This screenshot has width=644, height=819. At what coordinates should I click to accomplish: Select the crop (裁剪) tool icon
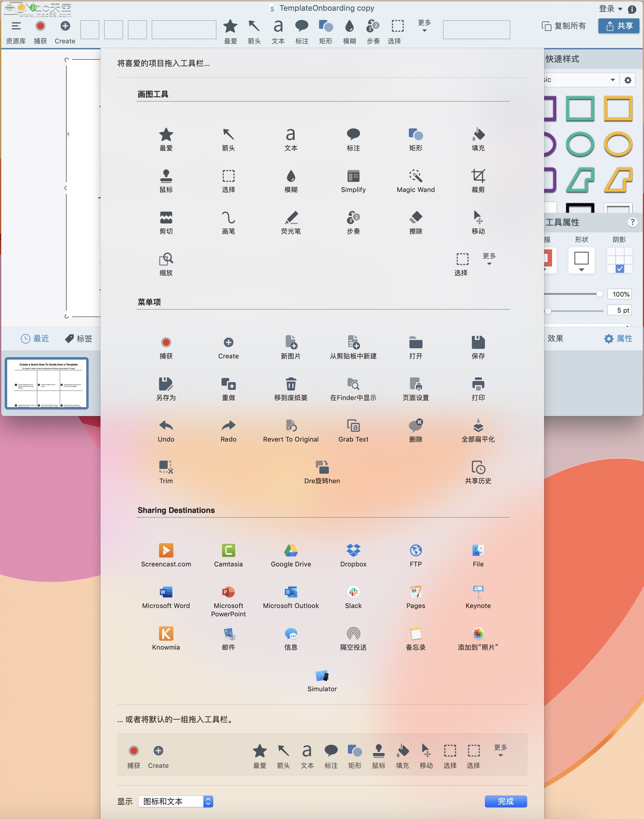478,176
